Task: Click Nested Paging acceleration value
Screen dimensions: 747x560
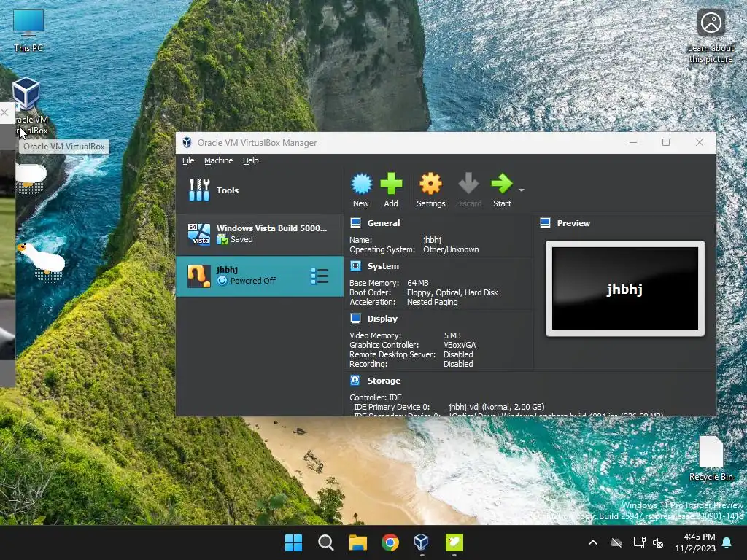Action: click(x=432, y=302)
